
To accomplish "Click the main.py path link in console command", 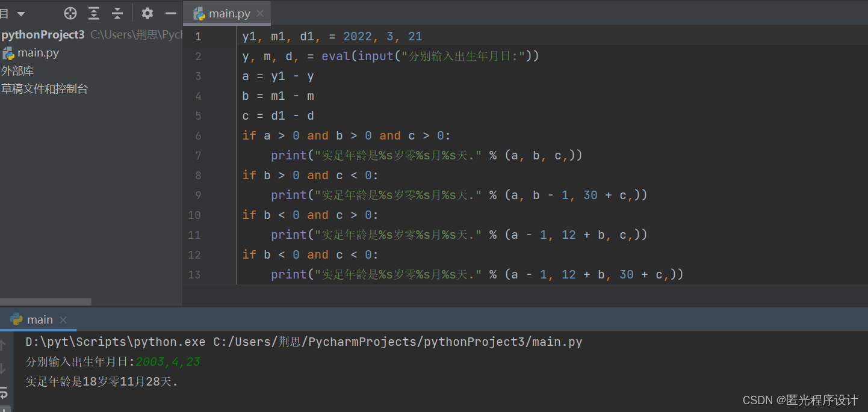I will 398,342.
